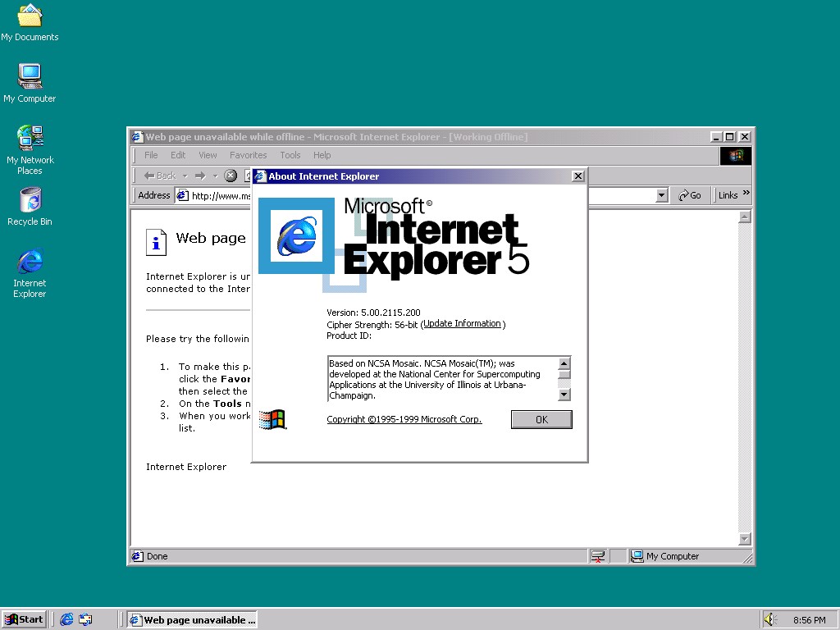Maximize the Internet Explorer window
The height and width of the screenshot is (630, 840).
(729, 137)
